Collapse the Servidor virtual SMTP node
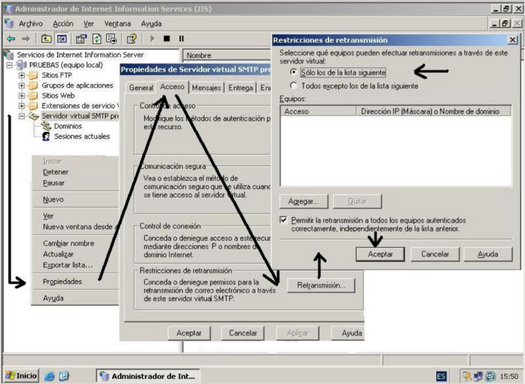Viewport: 525px width, 384px height. pyautogui.click(x=22, y=116)
